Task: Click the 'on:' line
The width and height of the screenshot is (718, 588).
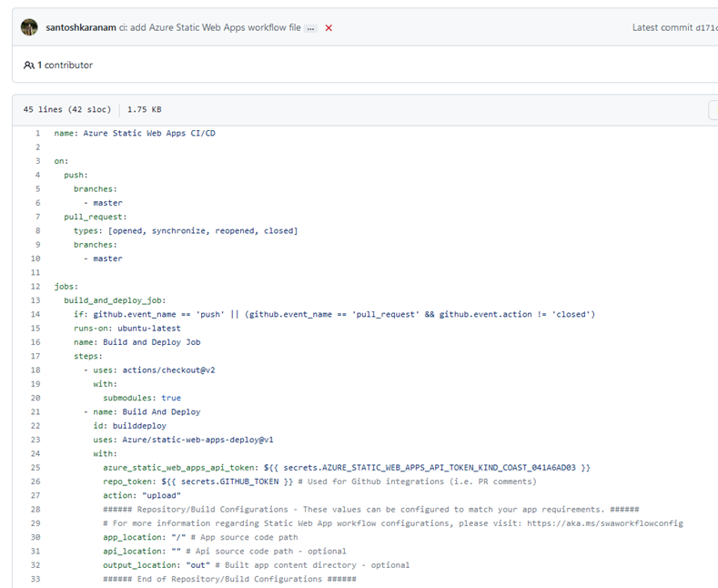Action: point(61,161)
